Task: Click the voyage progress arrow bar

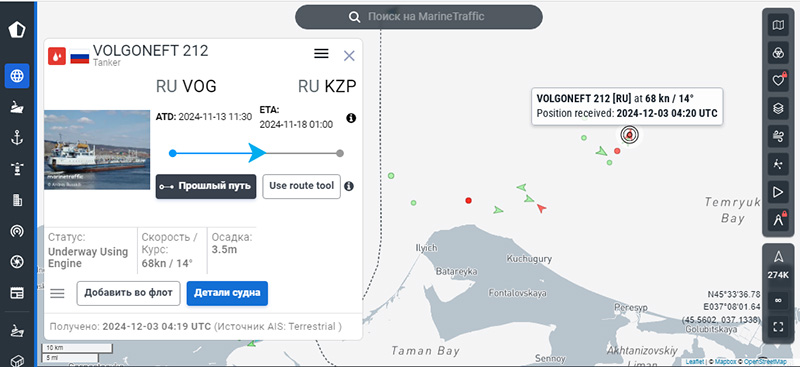Action: (x=256, y=153)
